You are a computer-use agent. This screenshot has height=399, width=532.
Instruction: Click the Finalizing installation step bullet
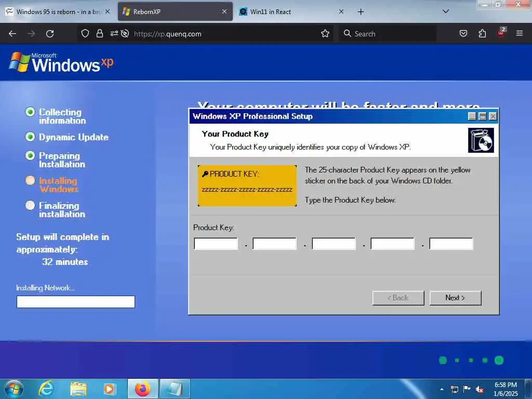pos(30,205)
